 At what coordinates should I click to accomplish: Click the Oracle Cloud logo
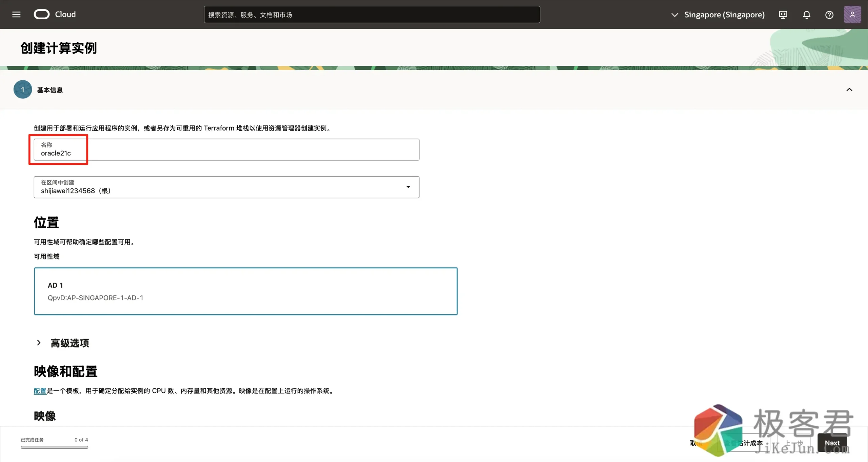[x=55, y=14]
